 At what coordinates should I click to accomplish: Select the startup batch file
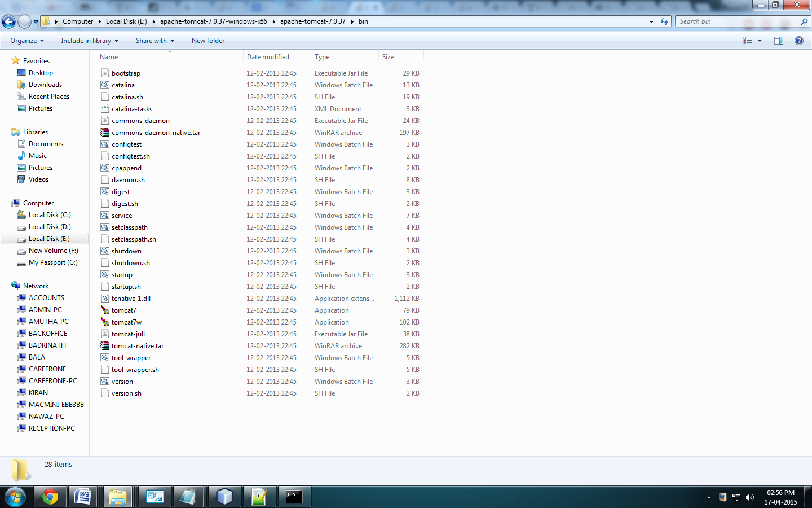[x=122, y=275]
